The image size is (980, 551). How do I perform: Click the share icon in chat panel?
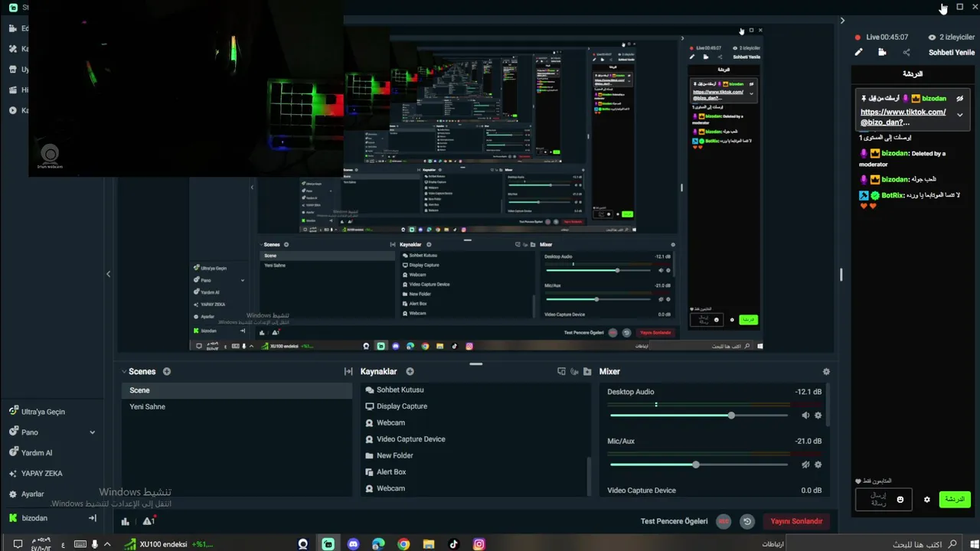point(906,52)
